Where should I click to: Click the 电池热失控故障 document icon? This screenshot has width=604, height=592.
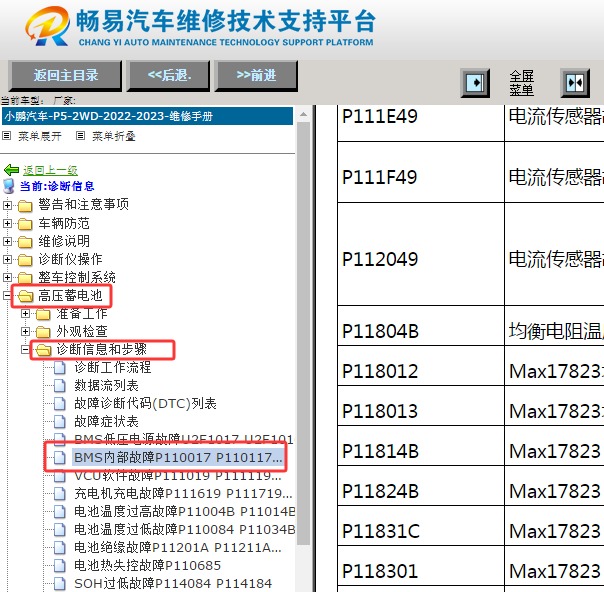[60, 565]
